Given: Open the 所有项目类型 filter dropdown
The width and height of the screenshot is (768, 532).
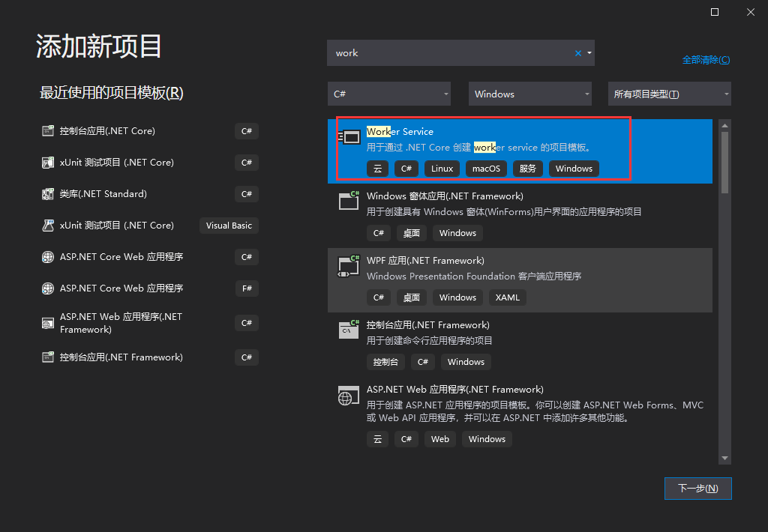Looking at the screenshot, I should (x=670, y=94).
